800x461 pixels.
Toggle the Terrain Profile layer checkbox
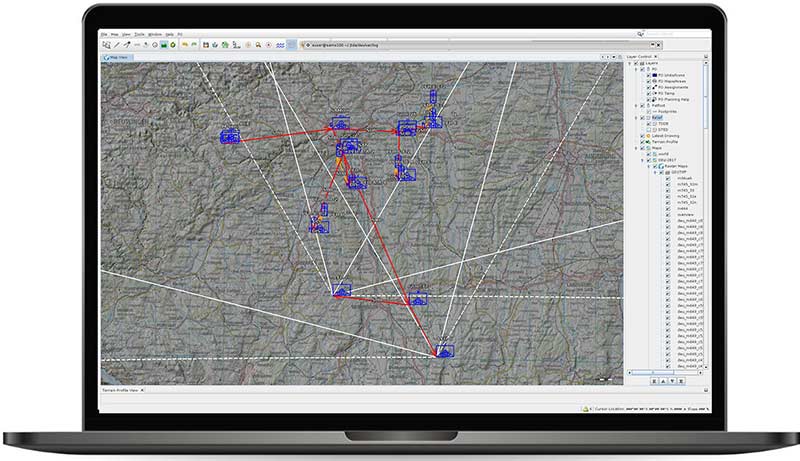coord(643,143)
